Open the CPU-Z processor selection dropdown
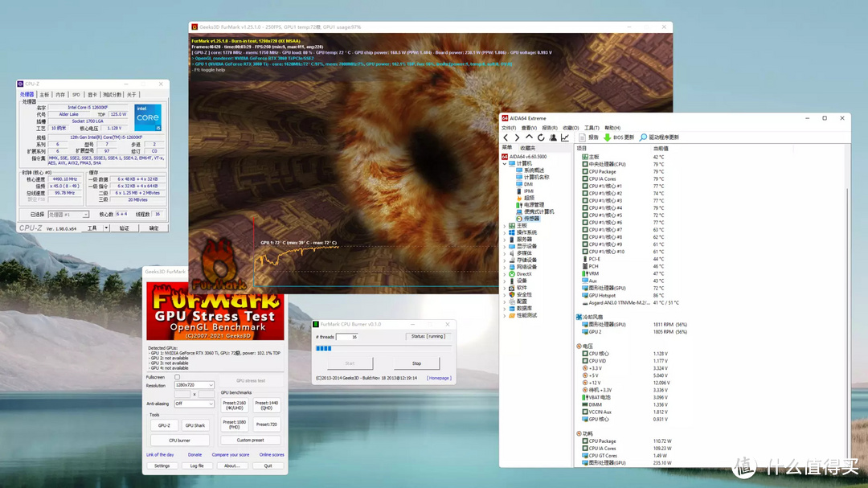The width and height of the screenshot is (868, 488). click(x=68, y=215)
